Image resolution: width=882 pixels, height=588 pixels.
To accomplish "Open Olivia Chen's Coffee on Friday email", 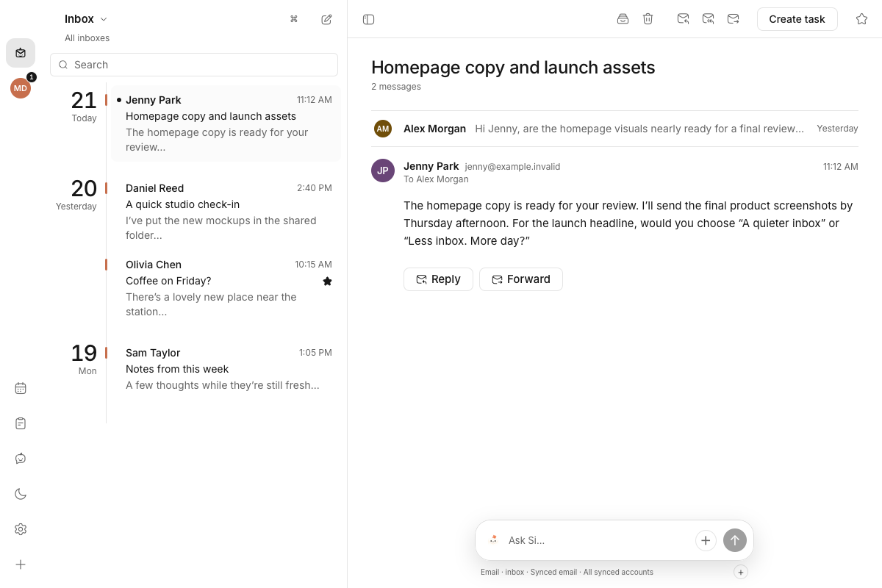I will [226, 288].
